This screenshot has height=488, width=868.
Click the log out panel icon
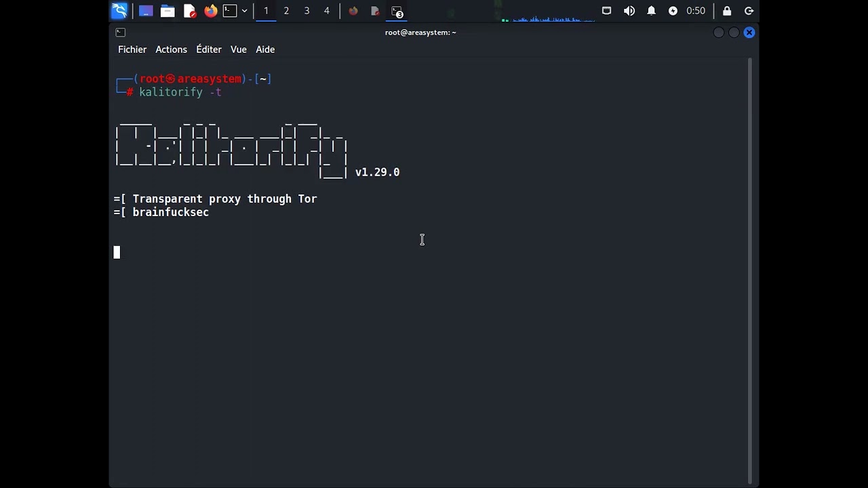749,11
